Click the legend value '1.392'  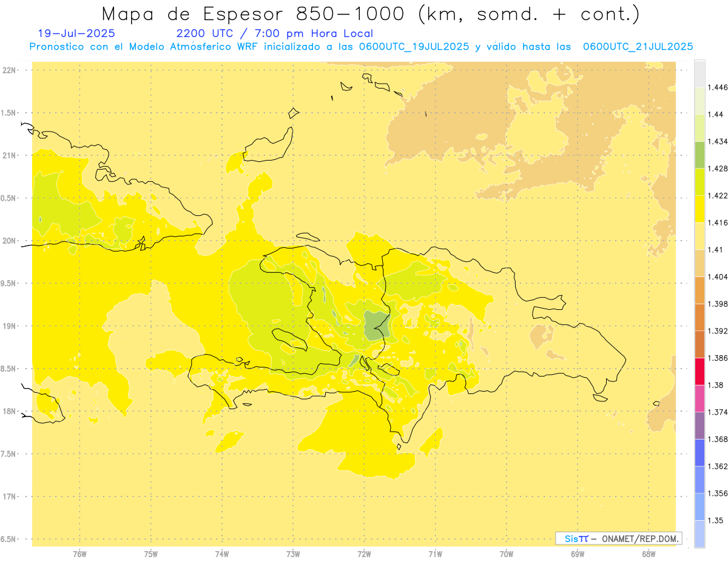(x=718, y=331)
